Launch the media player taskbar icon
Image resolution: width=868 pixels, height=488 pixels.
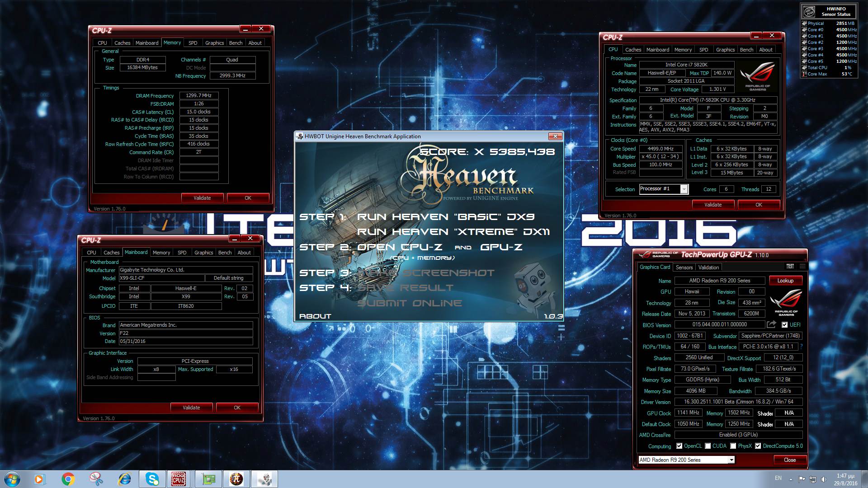tap(39, 479)
